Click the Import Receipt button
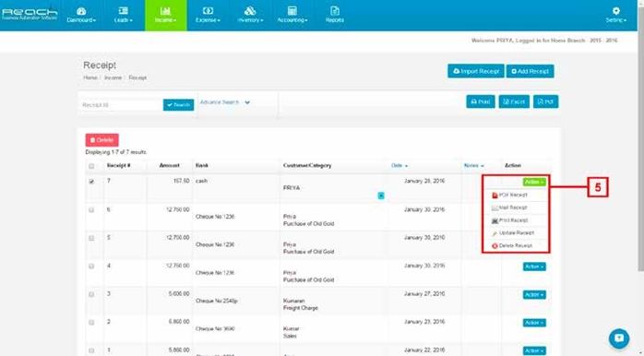 (x=475, y=71)
